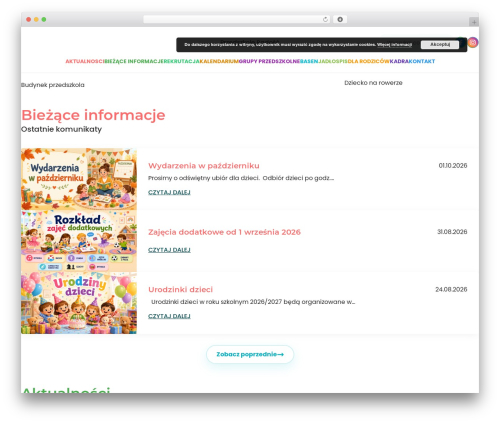Open a new browser tab

pos(474,22)
